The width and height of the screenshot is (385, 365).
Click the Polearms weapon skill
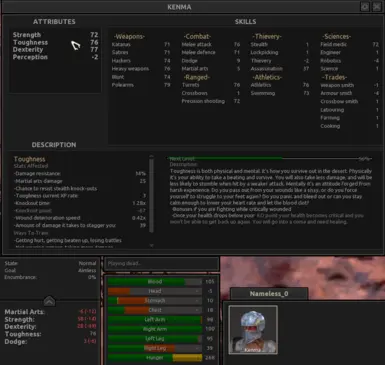[141, 85]
